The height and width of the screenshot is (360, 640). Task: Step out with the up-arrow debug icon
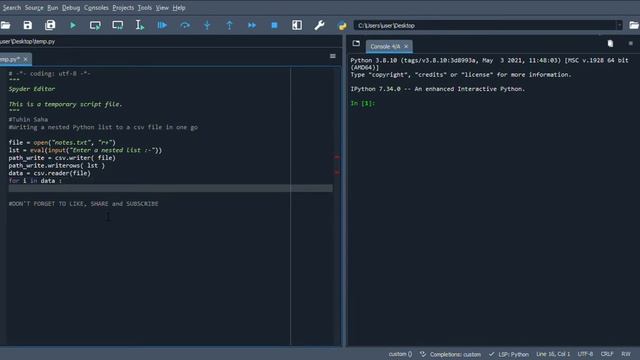pos(229,25)
